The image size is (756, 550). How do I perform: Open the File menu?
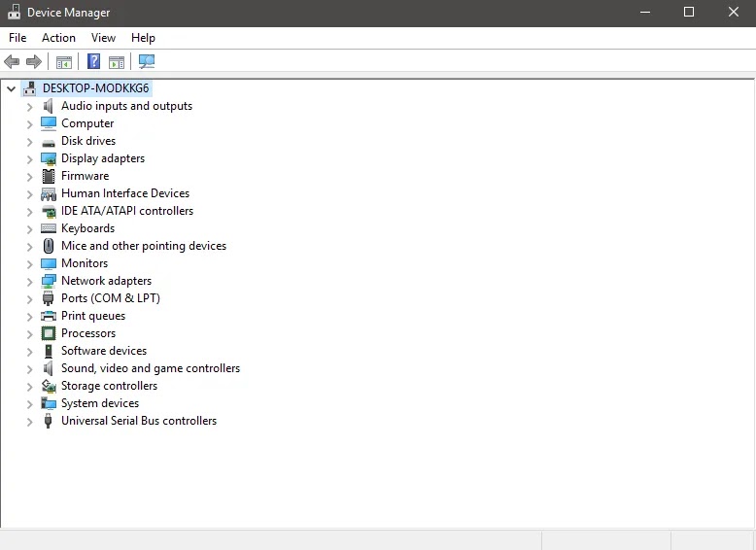pyautogui.click(x=17, y=38)
